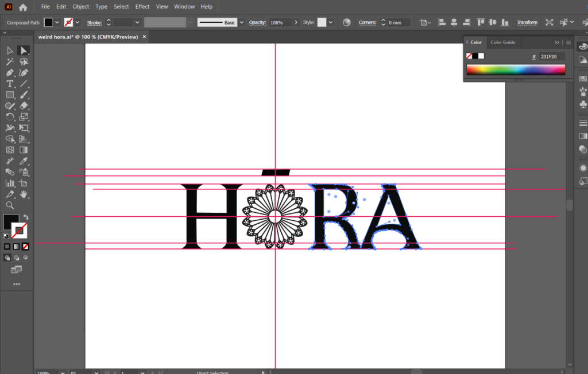Select the Type tool
This screenshot has width=588, height=374.
[10, 84]
